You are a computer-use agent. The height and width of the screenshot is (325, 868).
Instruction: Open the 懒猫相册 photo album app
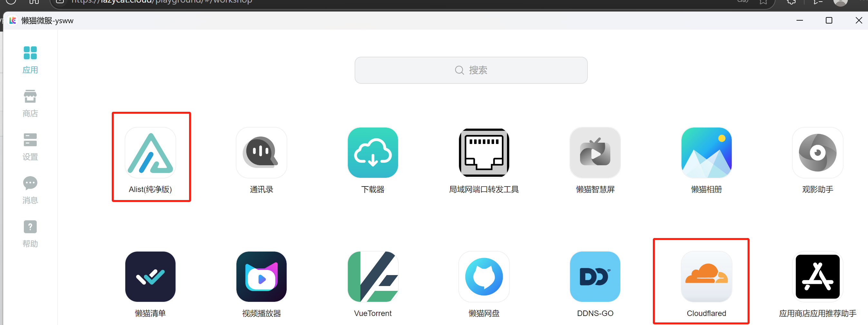pos(706,153)
